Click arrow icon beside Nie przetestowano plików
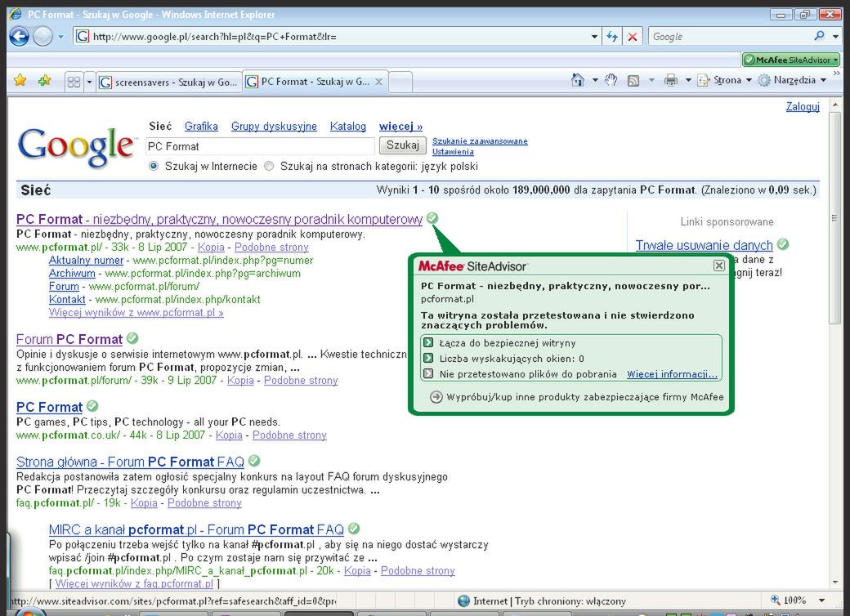 click(428, 373)
